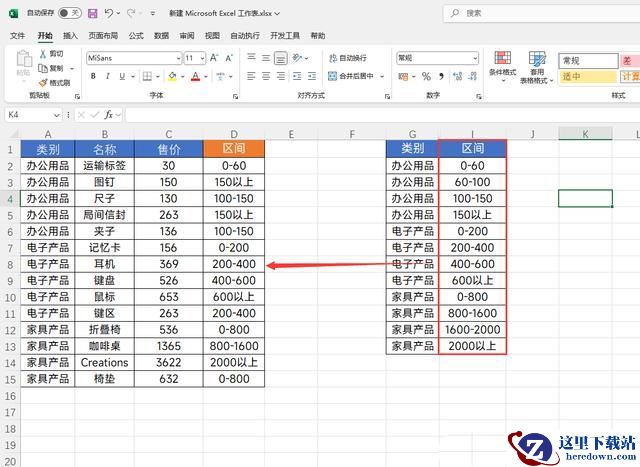Click the Increase Decimal icon
Viewport: 640px width, 467px height.
point(458,76)
